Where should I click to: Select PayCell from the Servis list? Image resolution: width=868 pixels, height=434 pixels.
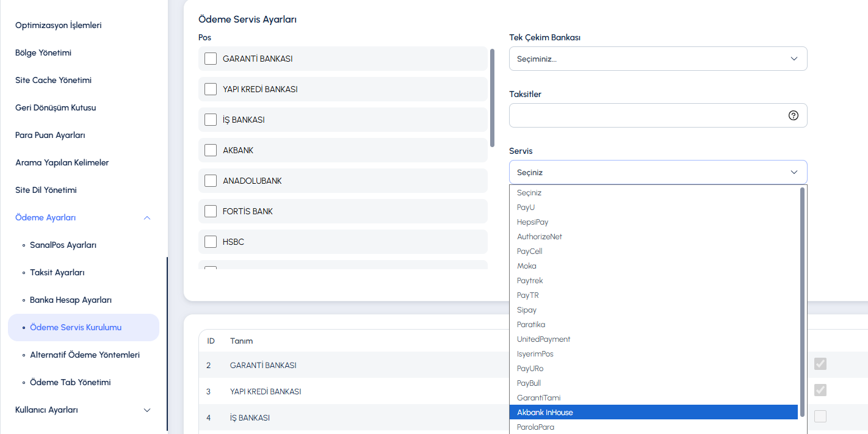(x=654, y=251)
